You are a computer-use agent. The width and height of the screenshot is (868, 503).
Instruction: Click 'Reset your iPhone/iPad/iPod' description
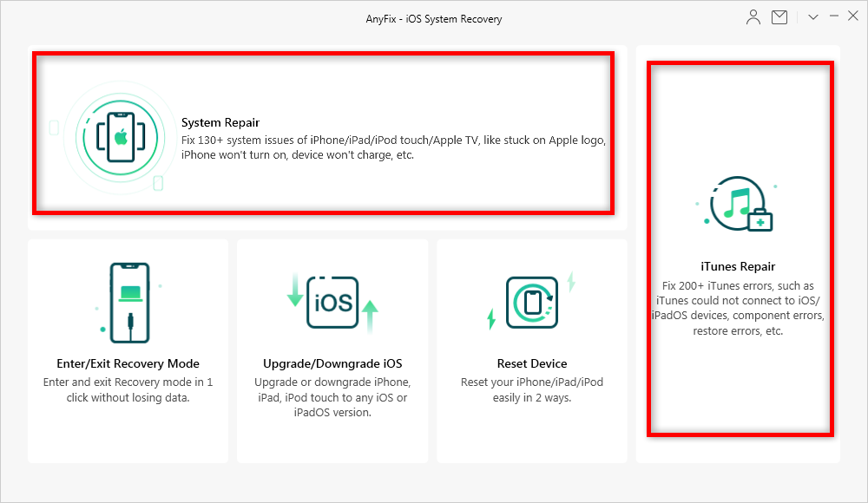532,389
